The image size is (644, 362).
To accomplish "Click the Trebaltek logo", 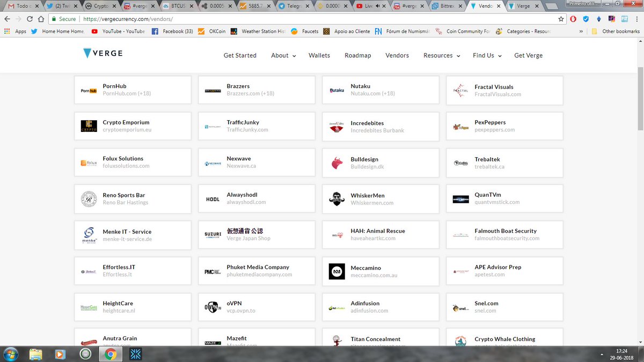I will [x=460, y=163].
